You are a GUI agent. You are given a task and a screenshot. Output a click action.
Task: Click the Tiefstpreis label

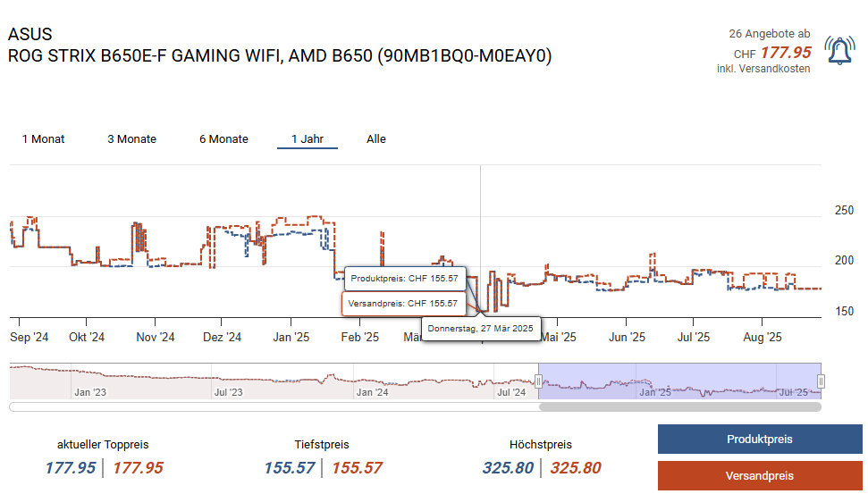pos(322,445)
